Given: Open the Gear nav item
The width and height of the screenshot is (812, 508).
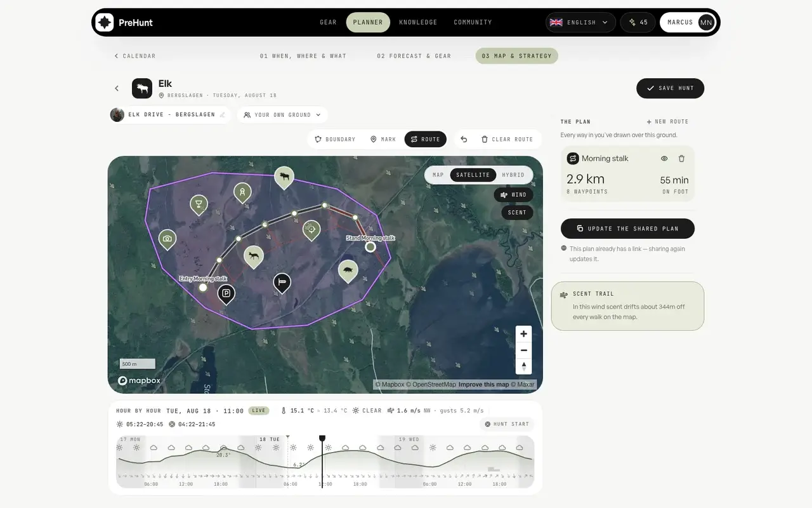Looking at the screenshot, I should click(329, 22).
